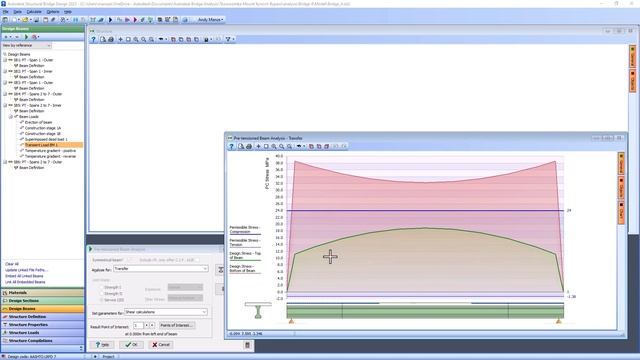Click zoom window icon in the Structure toolbar
The height and width of the screenshot is (360, 640).
point(128,40)
